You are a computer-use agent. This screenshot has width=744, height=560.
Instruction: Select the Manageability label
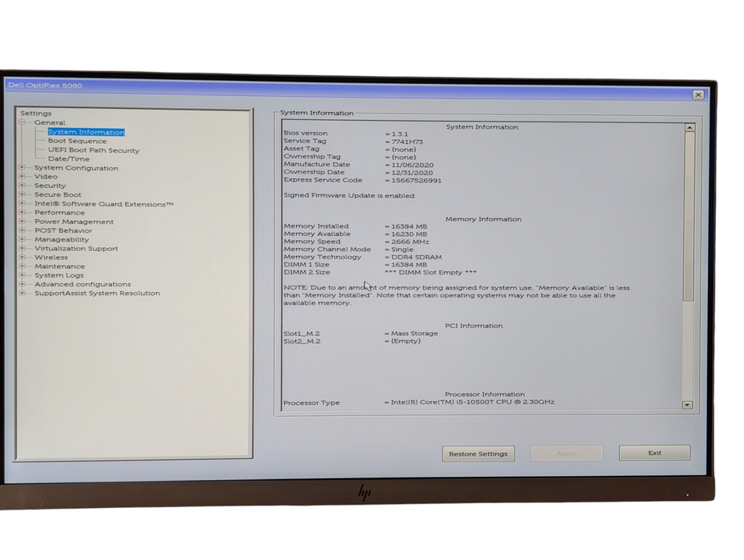(62, 240)
